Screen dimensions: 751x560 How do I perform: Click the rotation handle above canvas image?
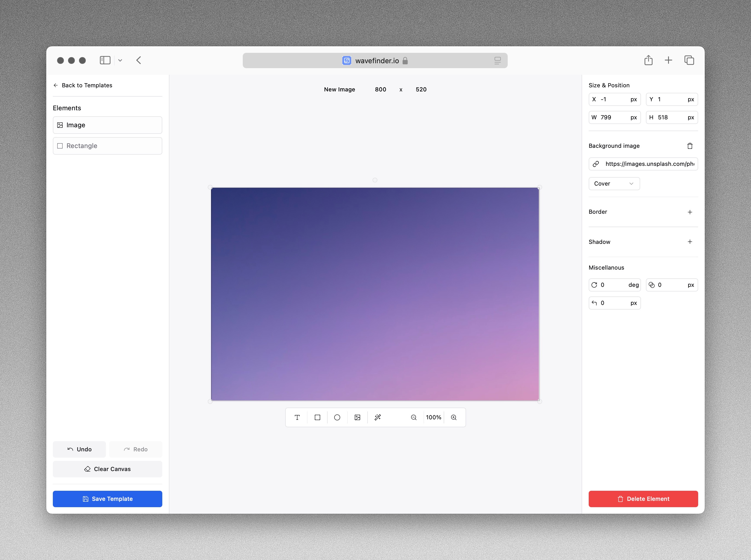(375, 180)
